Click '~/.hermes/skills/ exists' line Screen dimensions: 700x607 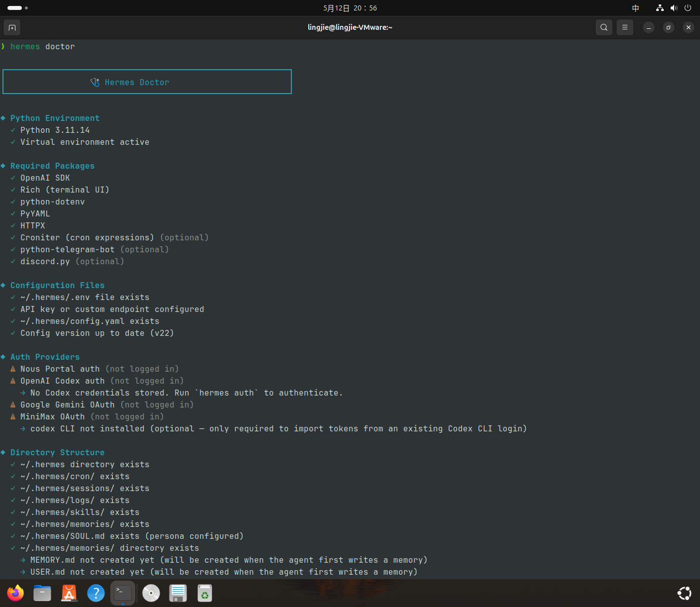pos(80,512)
